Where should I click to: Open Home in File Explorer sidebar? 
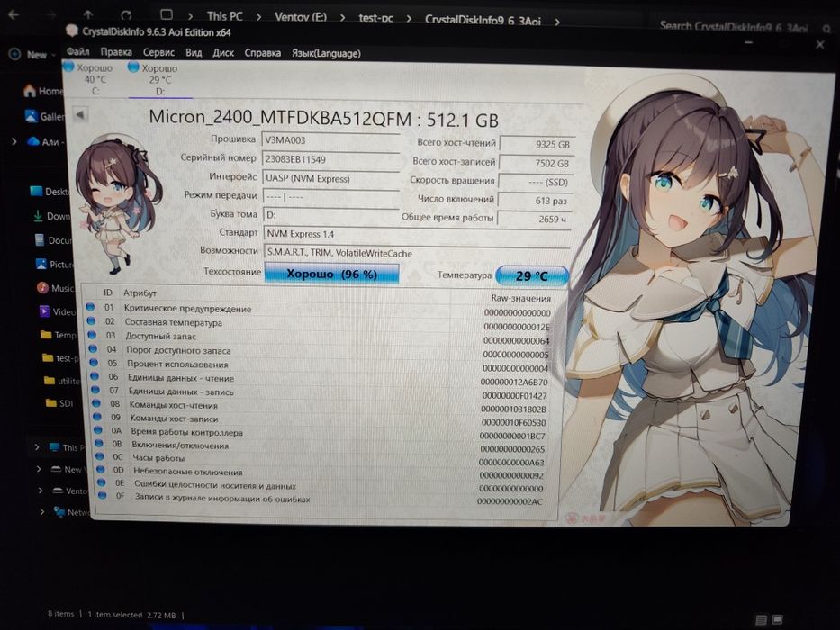[44, 91]
